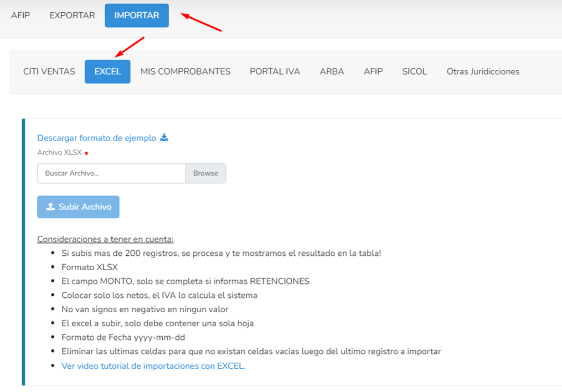Open the CITI VENTAS import tab
This screenshot has width=562, height=392.
click(49, 71)
